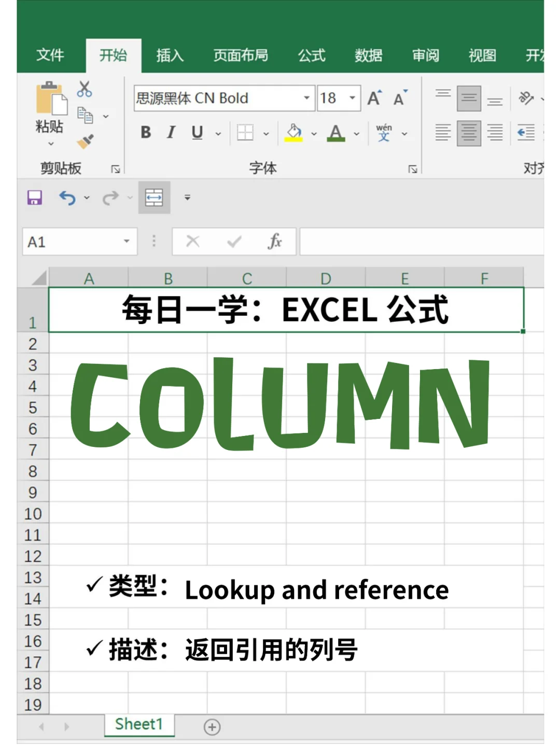Increase font size with large A
The width and height of the screenshot is (560, 746).
point(374,98)
